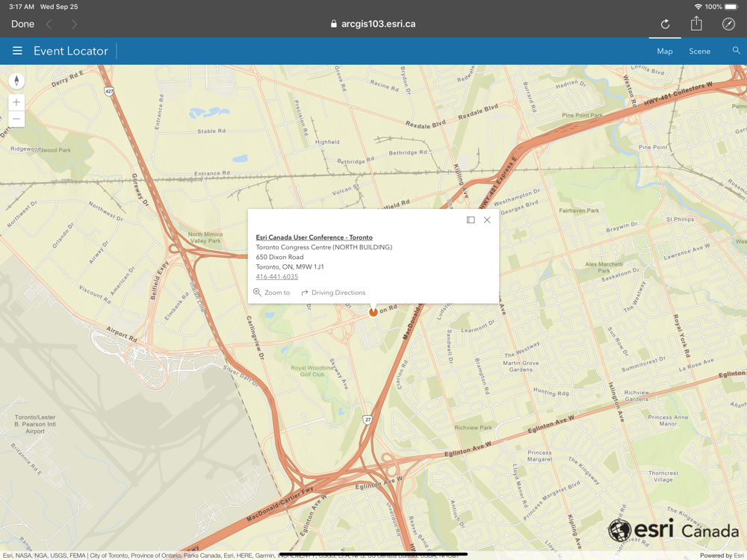
Task: Open the Share sheet icon
Action: pos(696,24)
